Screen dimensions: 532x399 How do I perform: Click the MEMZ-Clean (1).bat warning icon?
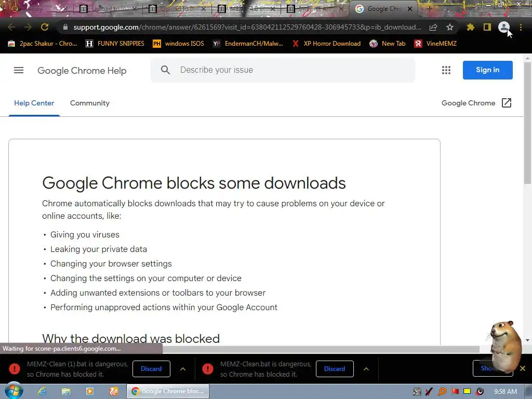click(15, 368)
